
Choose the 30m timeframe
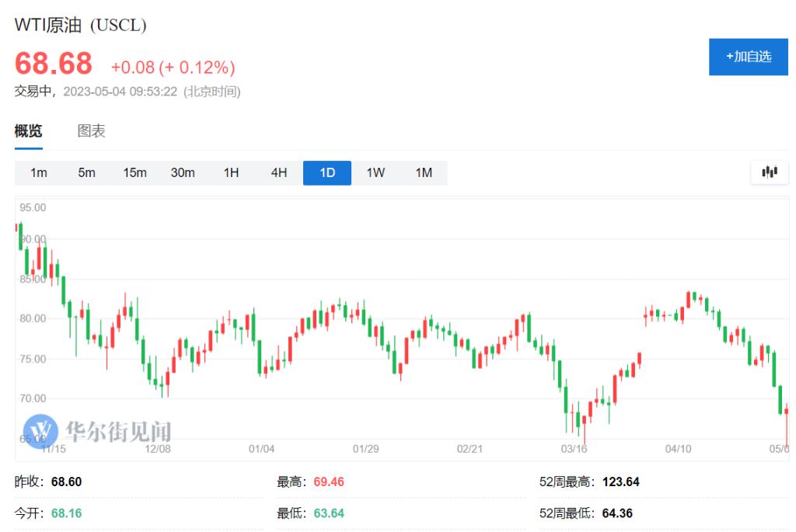[183, 172]
